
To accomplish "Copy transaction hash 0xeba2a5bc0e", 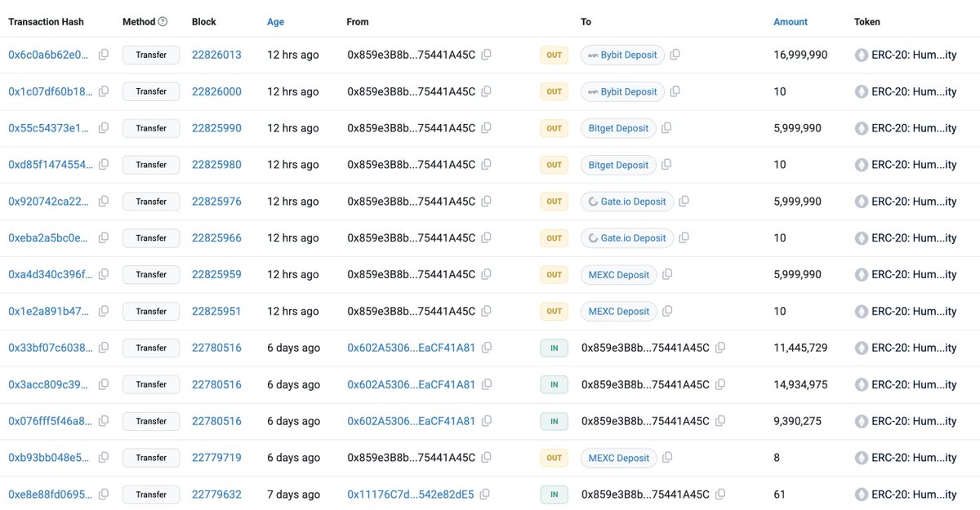I will click(x=104, y=238).
